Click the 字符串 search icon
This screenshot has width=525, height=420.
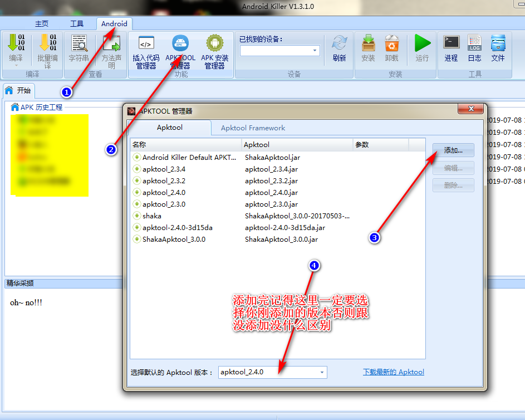(x=79, y=47)
